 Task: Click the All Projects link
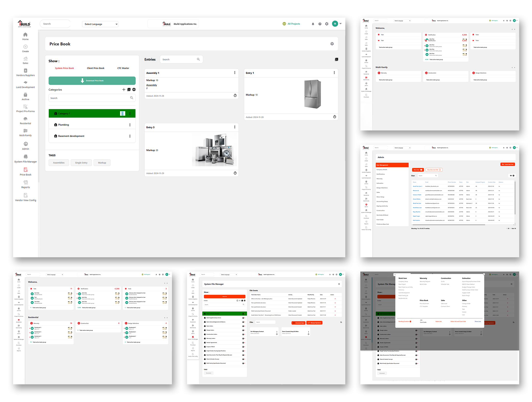[294, 24]
